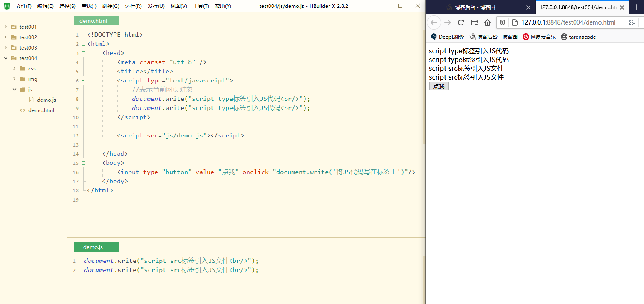This screenshot has height=304, width=644.
Task: Click the browser forward arrow button
Action: 448,22
